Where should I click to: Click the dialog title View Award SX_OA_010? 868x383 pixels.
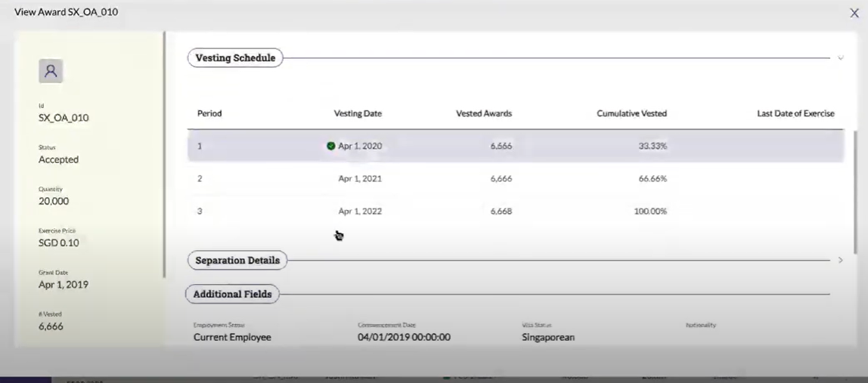point(66,11)
